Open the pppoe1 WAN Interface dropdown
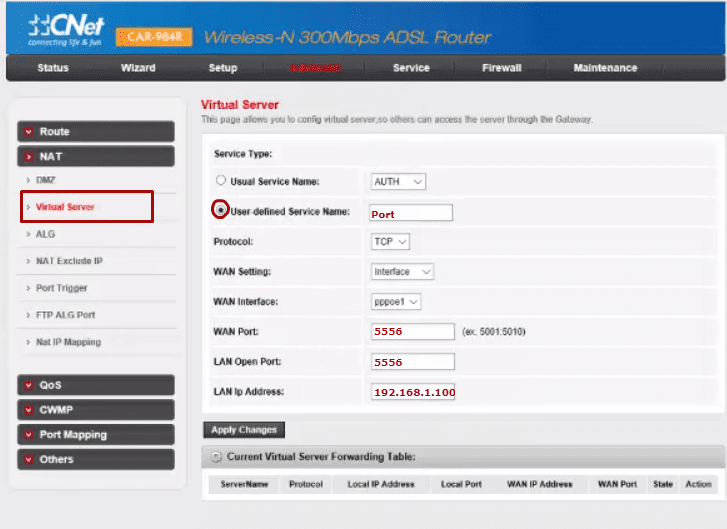The image size is (727, 529). click(396, 302)
